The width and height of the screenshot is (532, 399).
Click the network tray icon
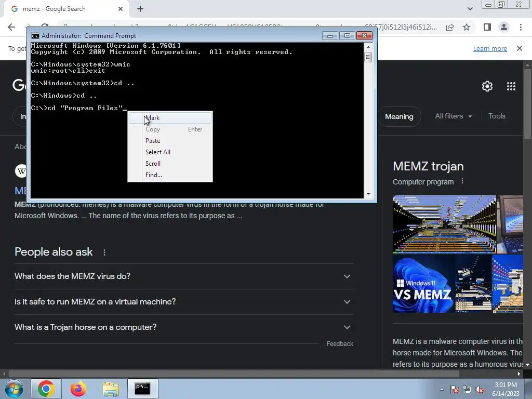coord(467,390)
